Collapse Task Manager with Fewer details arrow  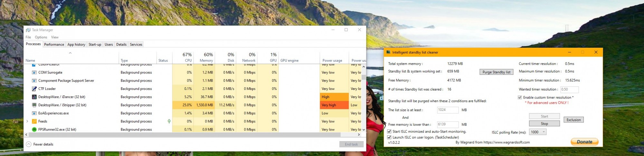(29, 144)
